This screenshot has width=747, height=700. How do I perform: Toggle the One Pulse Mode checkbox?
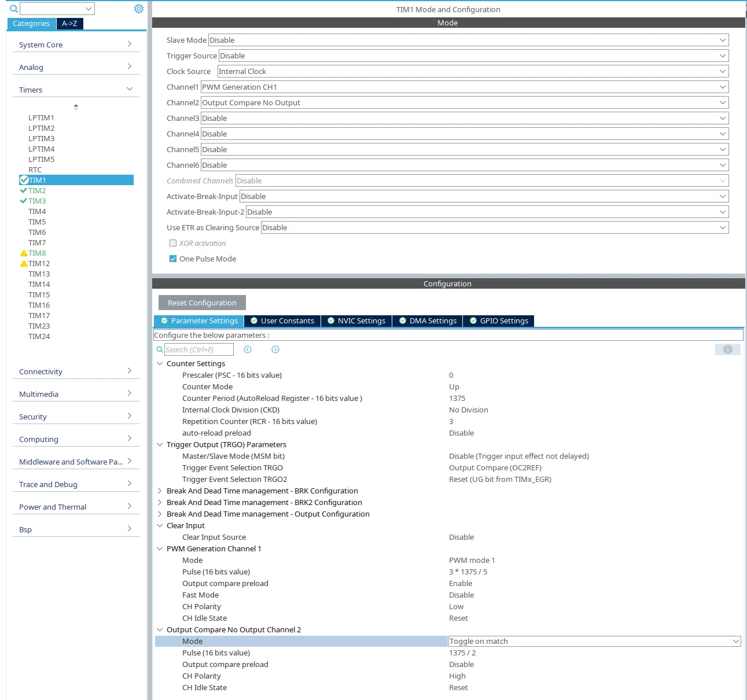(173, 259)
